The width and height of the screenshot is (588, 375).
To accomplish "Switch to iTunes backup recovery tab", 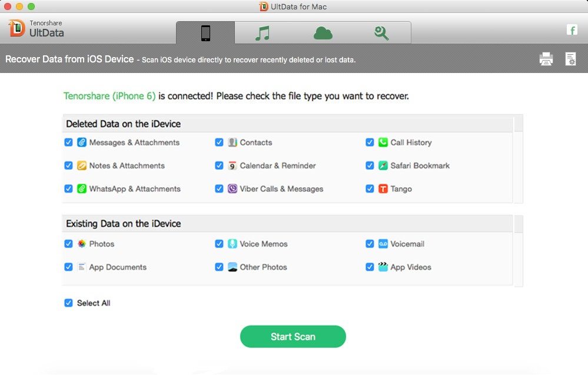I will tap(263, 33).
